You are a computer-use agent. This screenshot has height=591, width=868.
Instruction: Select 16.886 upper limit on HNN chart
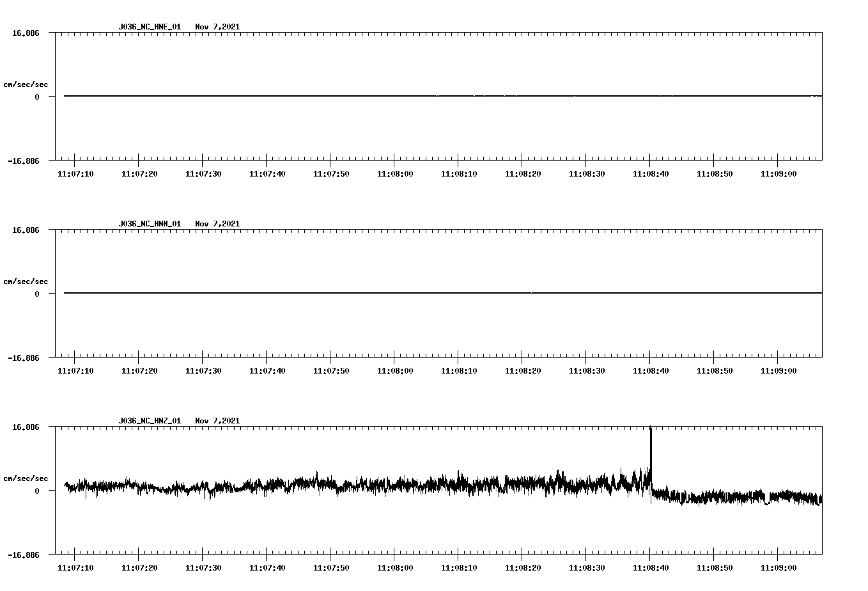26,230
